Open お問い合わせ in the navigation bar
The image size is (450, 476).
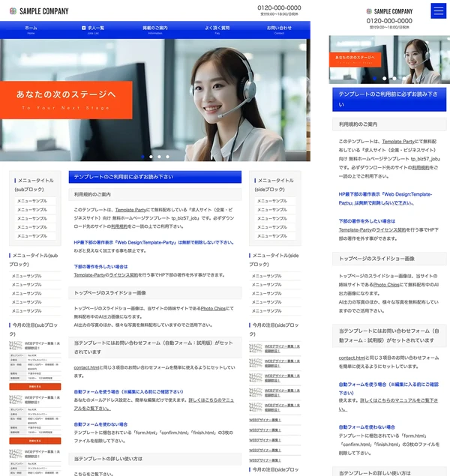point(279,29)
